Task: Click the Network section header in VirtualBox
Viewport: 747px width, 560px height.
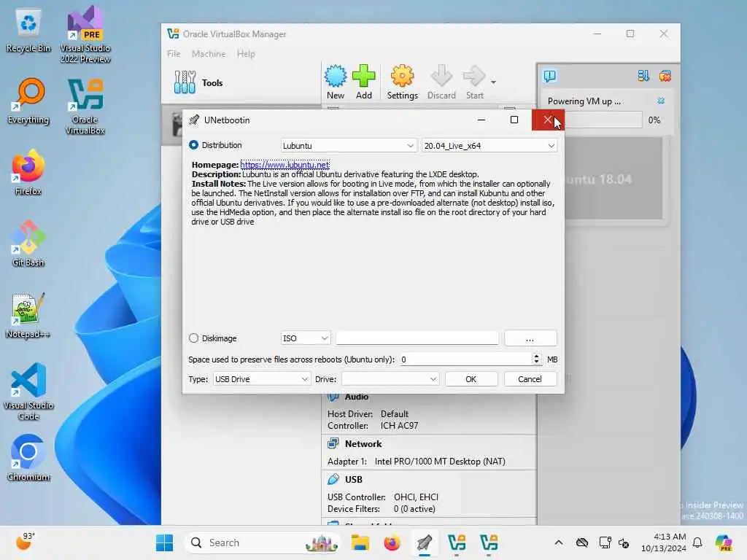Action: click(x=363, y=444)
